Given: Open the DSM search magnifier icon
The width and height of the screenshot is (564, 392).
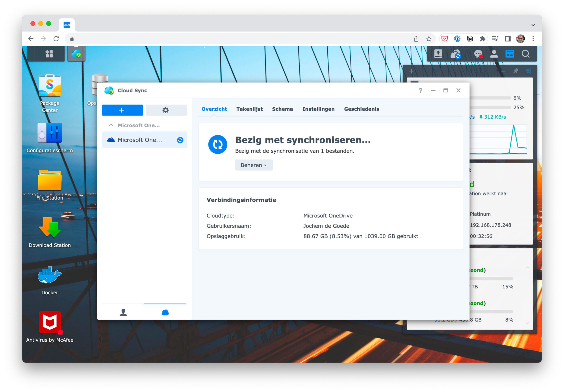Looking at the screenshot, I should pos(525,54).
